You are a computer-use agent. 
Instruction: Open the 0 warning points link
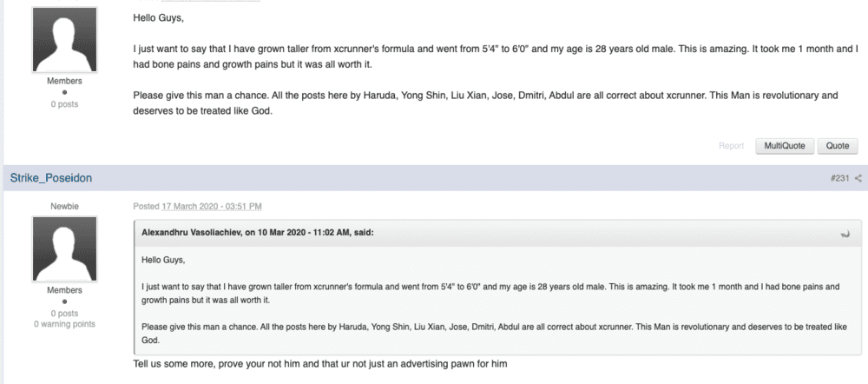pyautogui.click(x=65, y=324)
